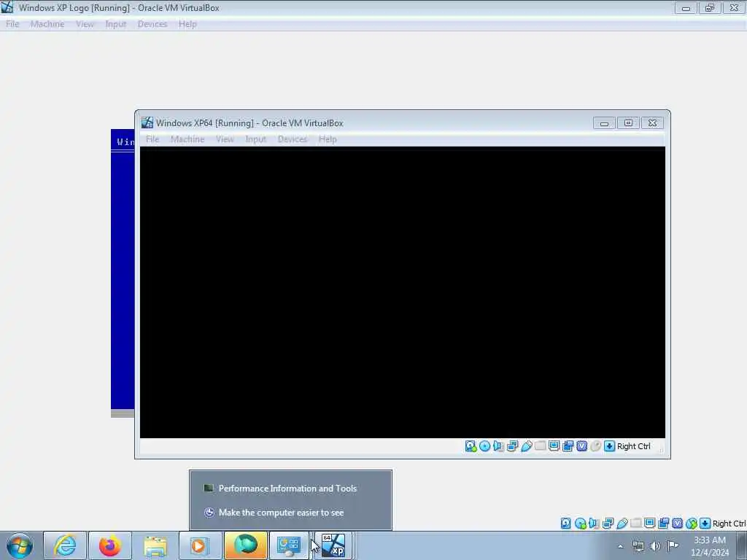Open Help menu in Windows XP Logo window
Image resolution: width=747 pixels, height=560 pixels.
pos(187,24)
